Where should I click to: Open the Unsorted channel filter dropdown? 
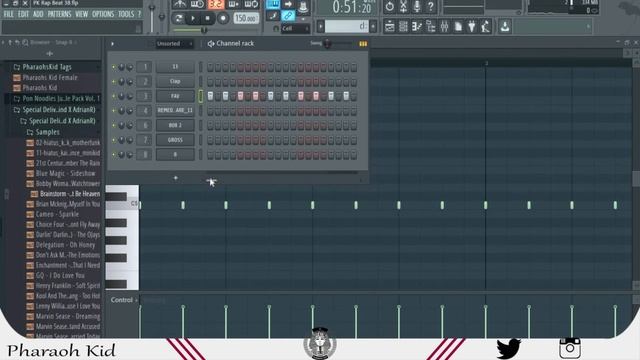(175, 44)
